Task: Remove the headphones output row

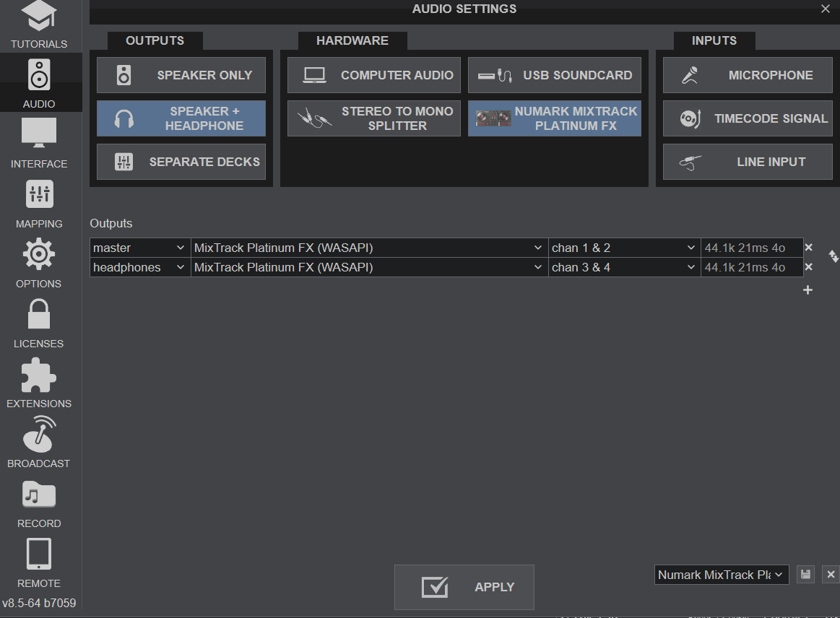Action: [x=808, y=266]
